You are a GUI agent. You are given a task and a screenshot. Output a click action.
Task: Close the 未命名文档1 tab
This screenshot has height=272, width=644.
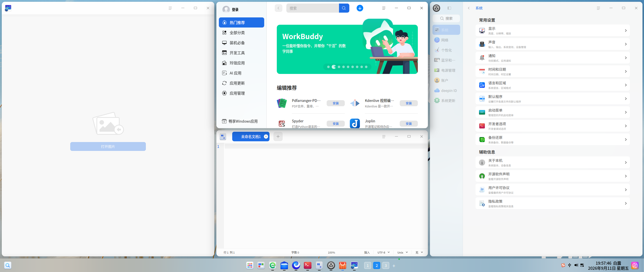tap(266, 137)
